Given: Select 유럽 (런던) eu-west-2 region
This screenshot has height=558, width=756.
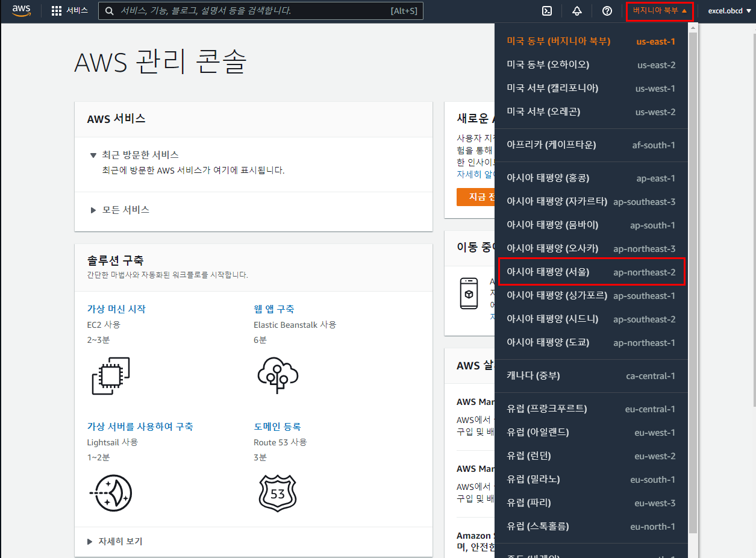Looking at the screenshot, I should point(591,456).
